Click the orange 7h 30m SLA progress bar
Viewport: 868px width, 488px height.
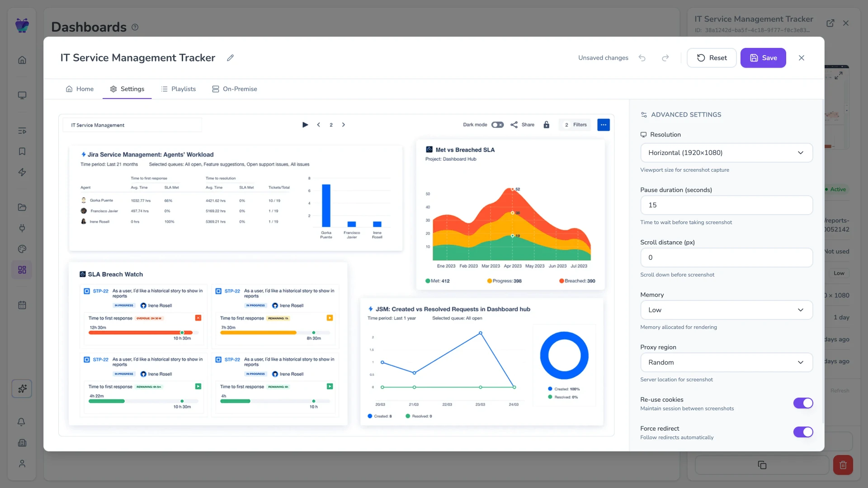tap(259, 333)
